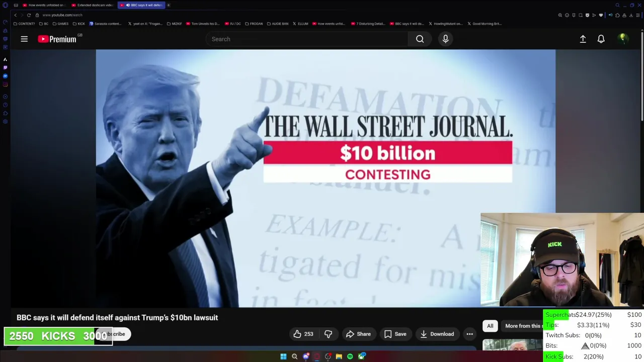Open the recommended video thumbnail
Screen dimensions: 644x362
click(512, 345)
